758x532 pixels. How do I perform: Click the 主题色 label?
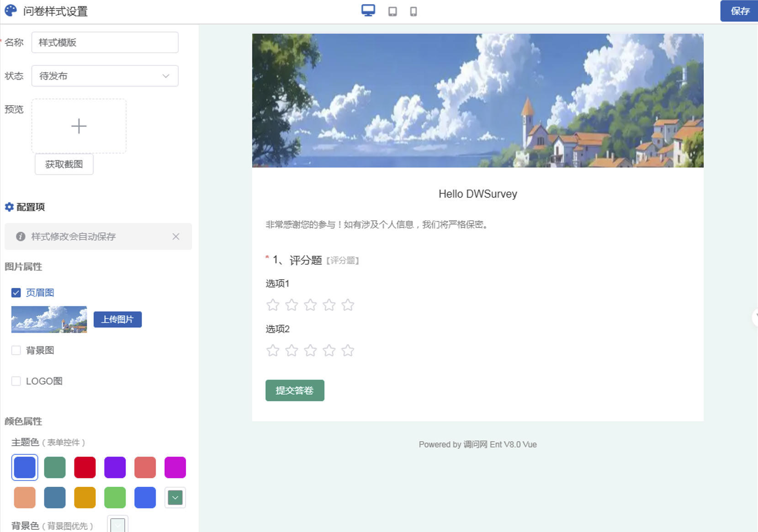point(25,442)
